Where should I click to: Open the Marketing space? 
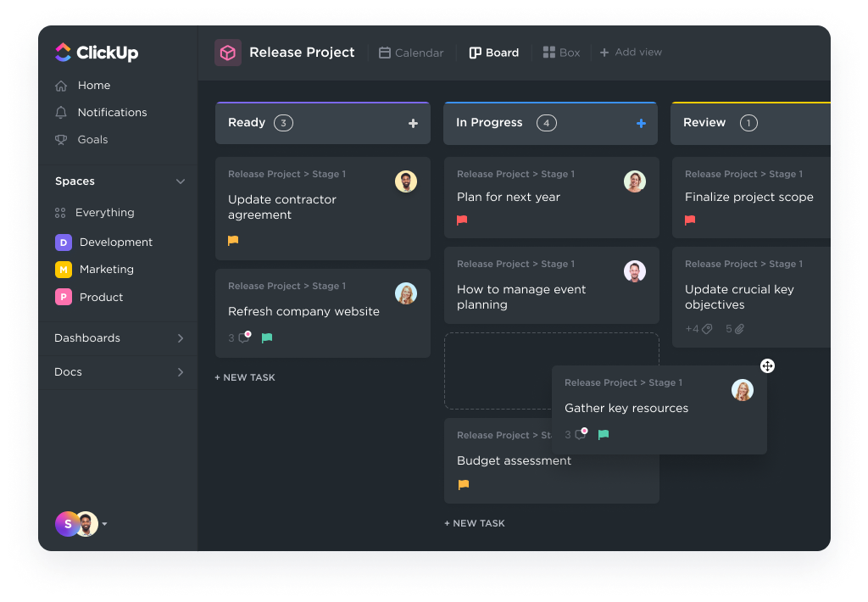tap(106, 269)
